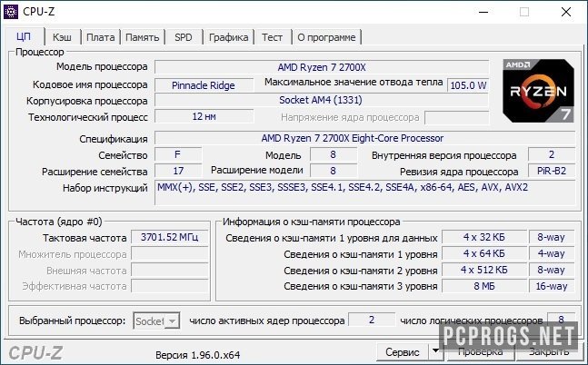Click the Набор инструкций label
This screenshot has width=588, height=365.
point(105,188)
